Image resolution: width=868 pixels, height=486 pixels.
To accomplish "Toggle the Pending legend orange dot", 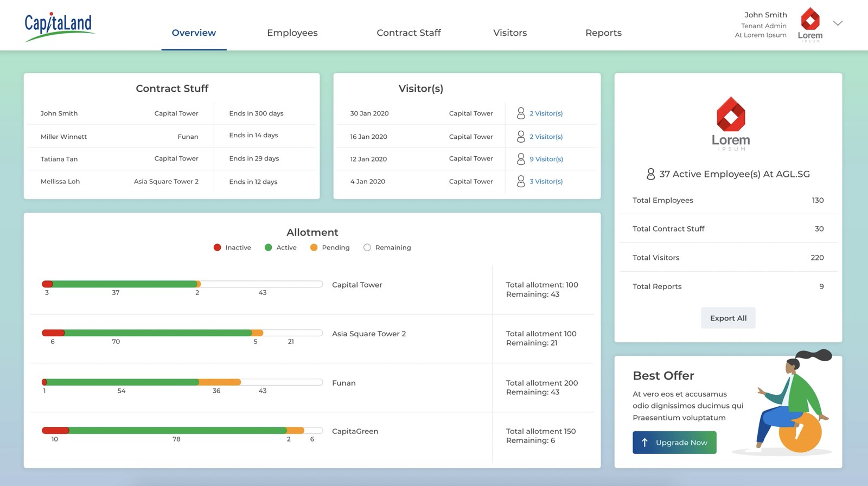I will 314,247.
